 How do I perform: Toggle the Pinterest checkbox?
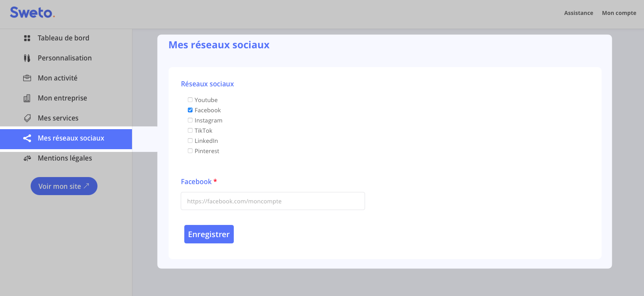190,151
